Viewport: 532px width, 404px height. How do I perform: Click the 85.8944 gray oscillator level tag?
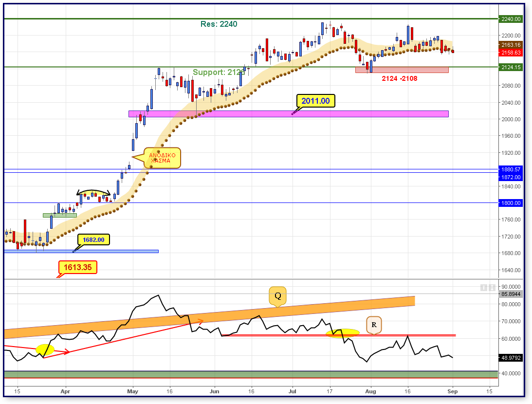(x=511, y=294)
